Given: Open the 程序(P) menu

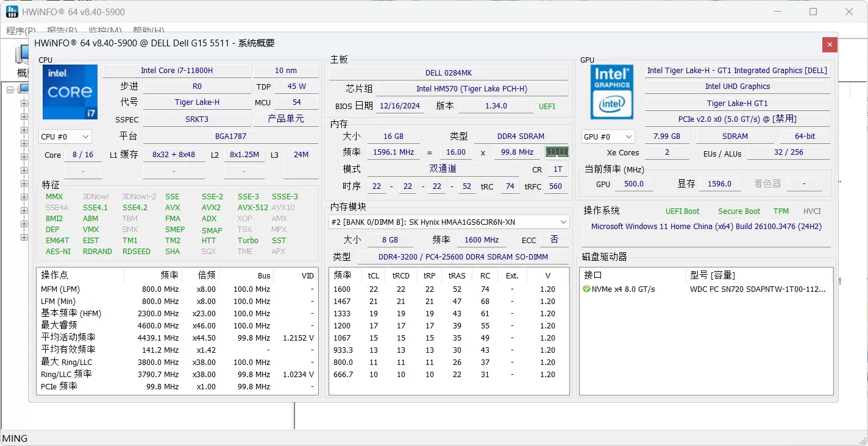Looking at the screenshot, I should click(x=20, y=30).
